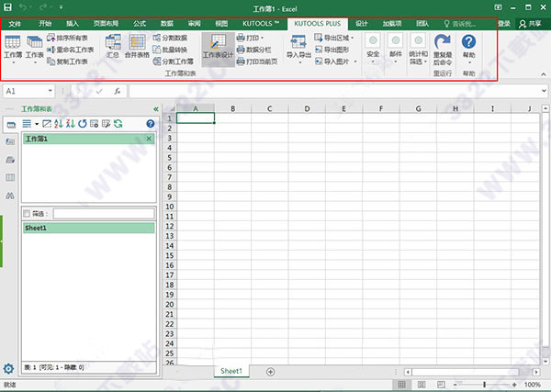Switch to the 开始 (Home) tab

click(45, 24)
